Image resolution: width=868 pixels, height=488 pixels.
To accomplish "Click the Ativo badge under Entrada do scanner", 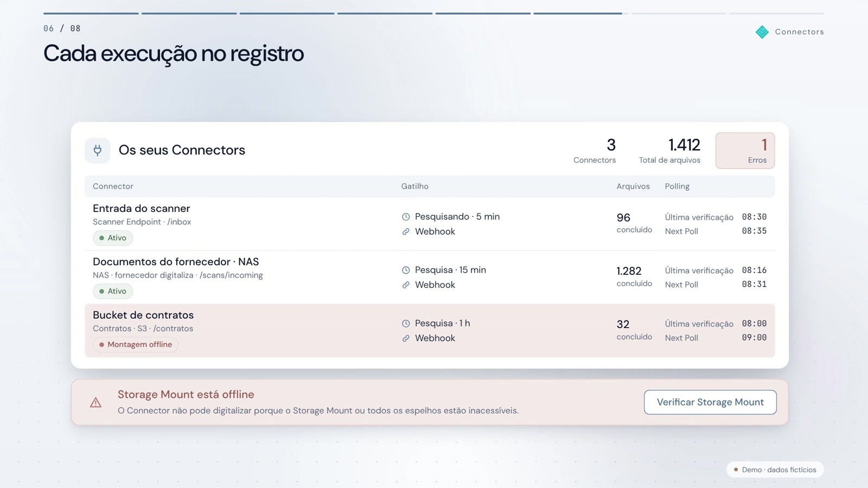I will [113, 238].
